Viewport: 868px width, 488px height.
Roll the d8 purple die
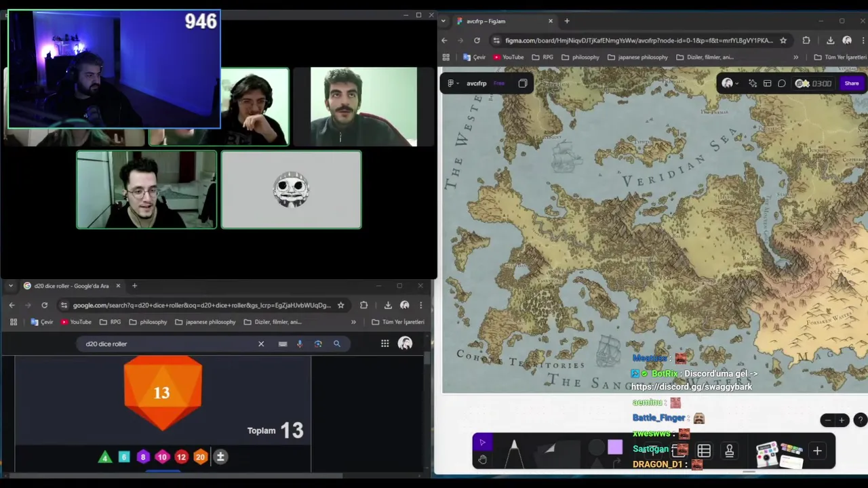pyautogui.click(x=143, y=457)
